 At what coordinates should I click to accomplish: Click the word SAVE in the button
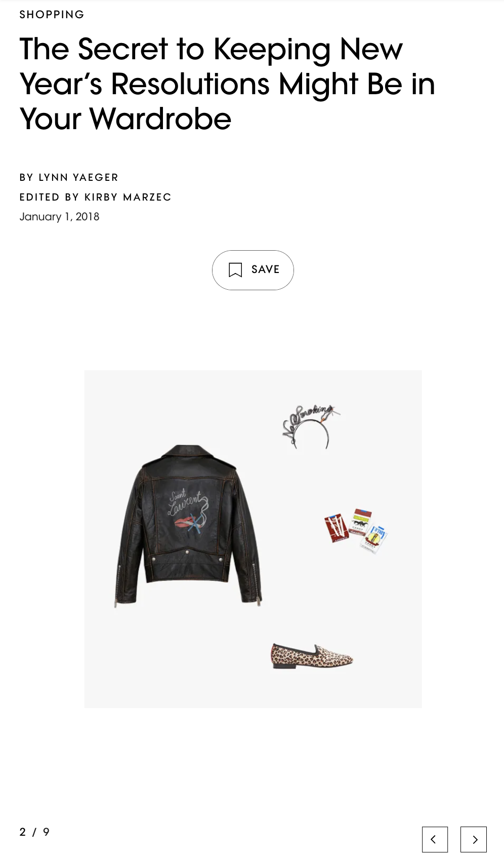click(266, 269)
